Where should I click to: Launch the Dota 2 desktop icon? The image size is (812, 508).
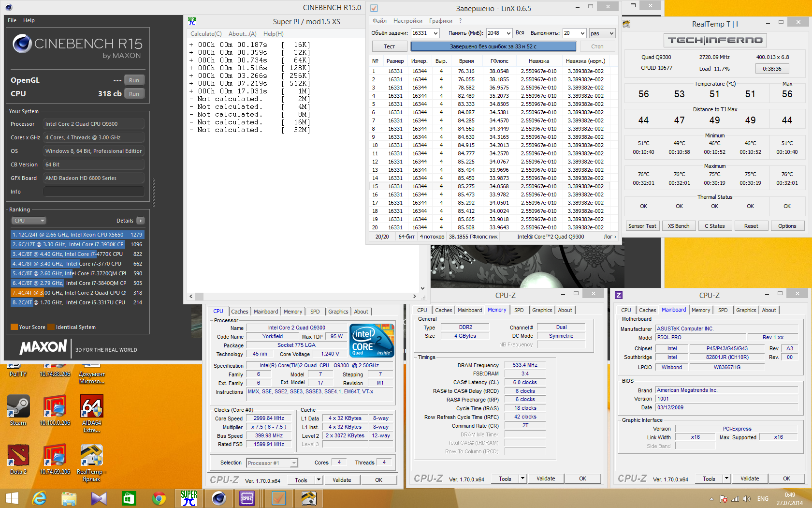(x=18, y=456)
